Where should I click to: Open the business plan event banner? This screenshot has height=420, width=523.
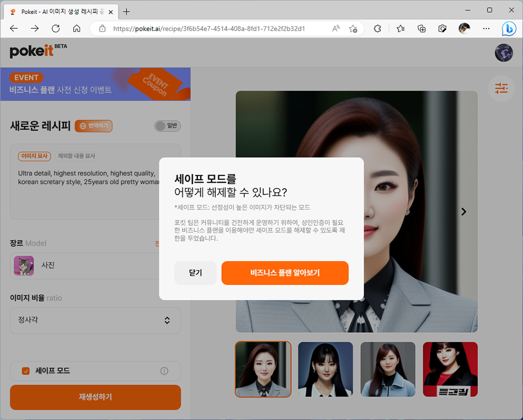pos(95,84)
